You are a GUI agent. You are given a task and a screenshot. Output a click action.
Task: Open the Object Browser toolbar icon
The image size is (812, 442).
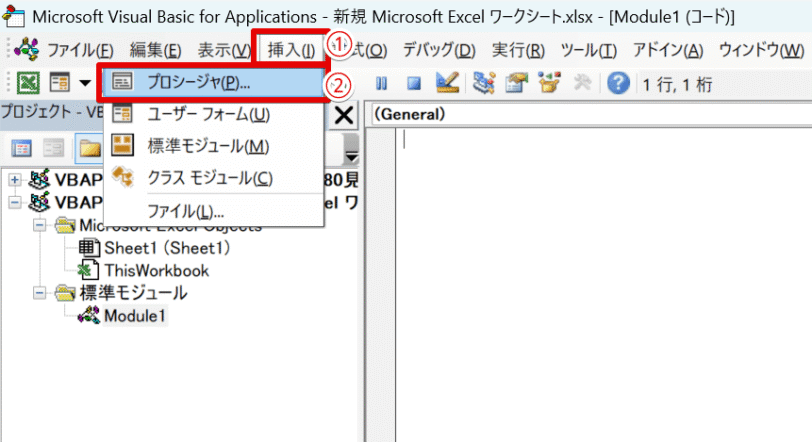click(x=548, y=84)
